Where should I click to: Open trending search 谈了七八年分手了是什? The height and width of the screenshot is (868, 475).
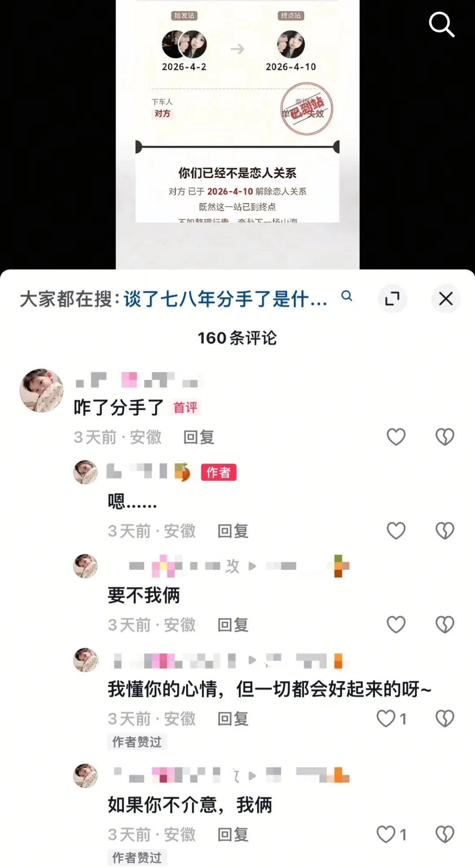pyautogui.click(x=225, y=299)
